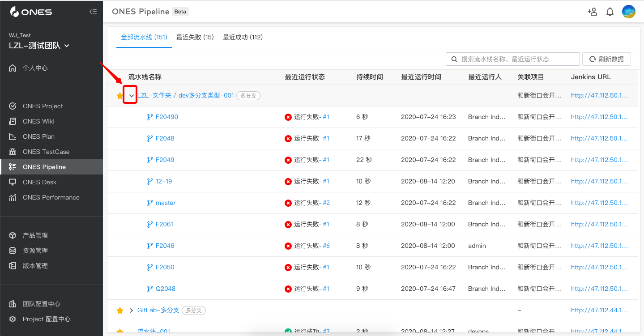Click the ONES logo
The image size is (644, 336).
31,12
